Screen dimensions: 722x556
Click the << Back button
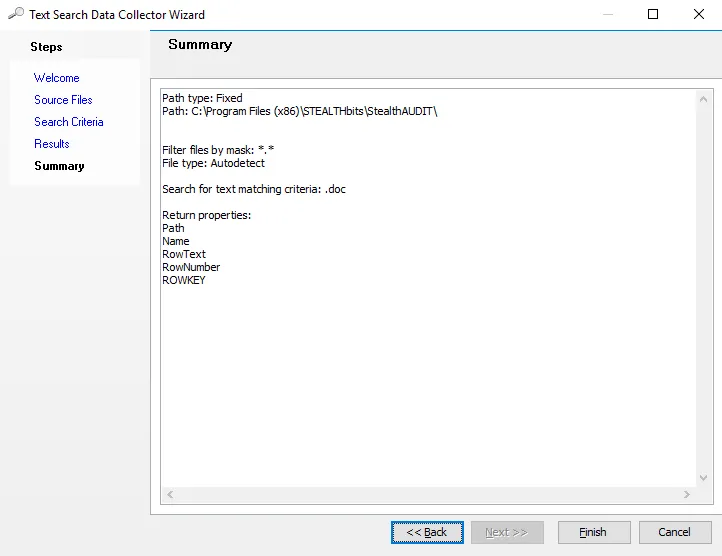427,533
